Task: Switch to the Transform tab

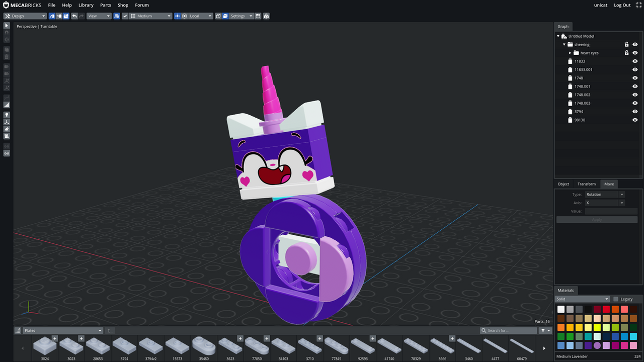Action: pyautogui.click(x=587, y=184)
